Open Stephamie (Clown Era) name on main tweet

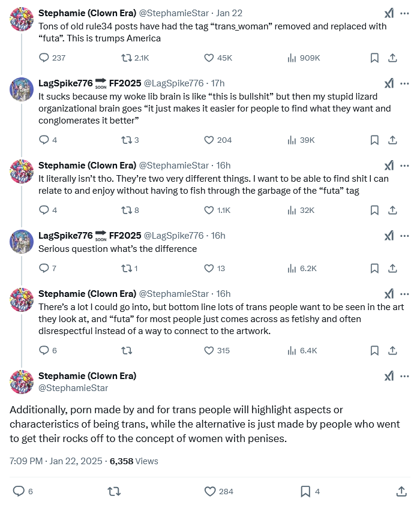click(x=87, y=376)
